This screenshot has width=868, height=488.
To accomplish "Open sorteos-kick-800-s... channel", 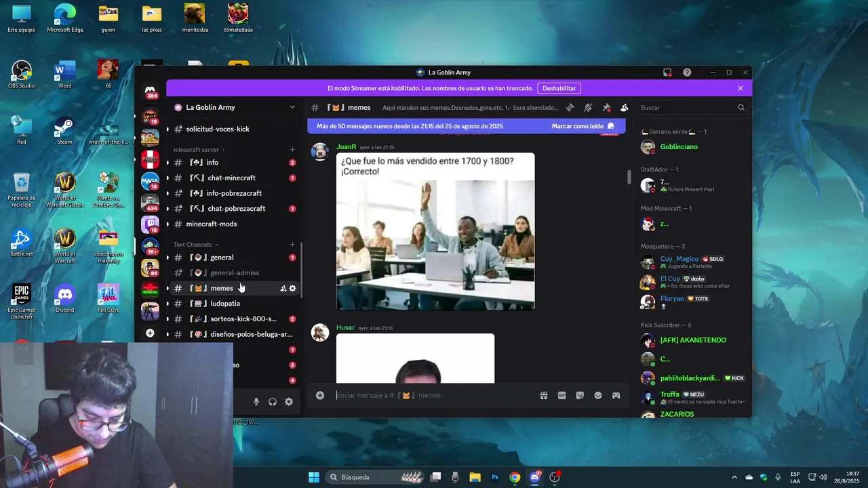I will [x=234, y=319].
